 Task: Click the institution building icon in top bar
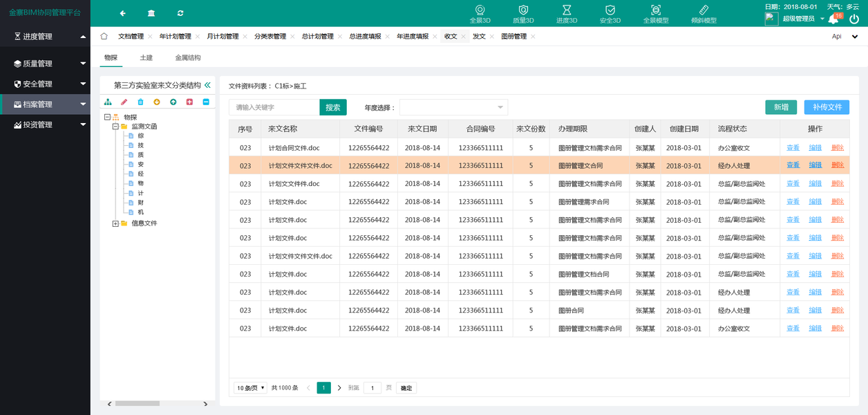click(x=151, y=13)
